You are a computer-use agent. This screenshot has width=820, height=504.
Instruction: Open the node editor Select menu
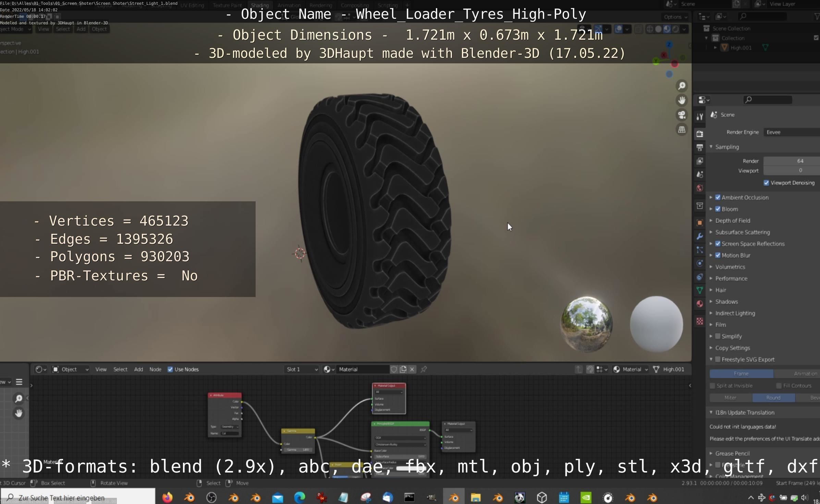[x=120, y=369]
